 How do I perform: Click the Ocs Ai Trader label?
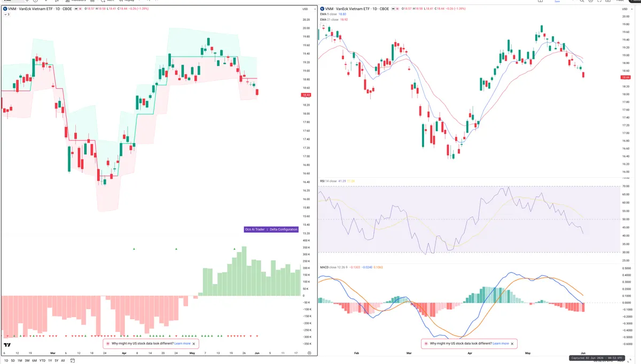tap(255, 229)
